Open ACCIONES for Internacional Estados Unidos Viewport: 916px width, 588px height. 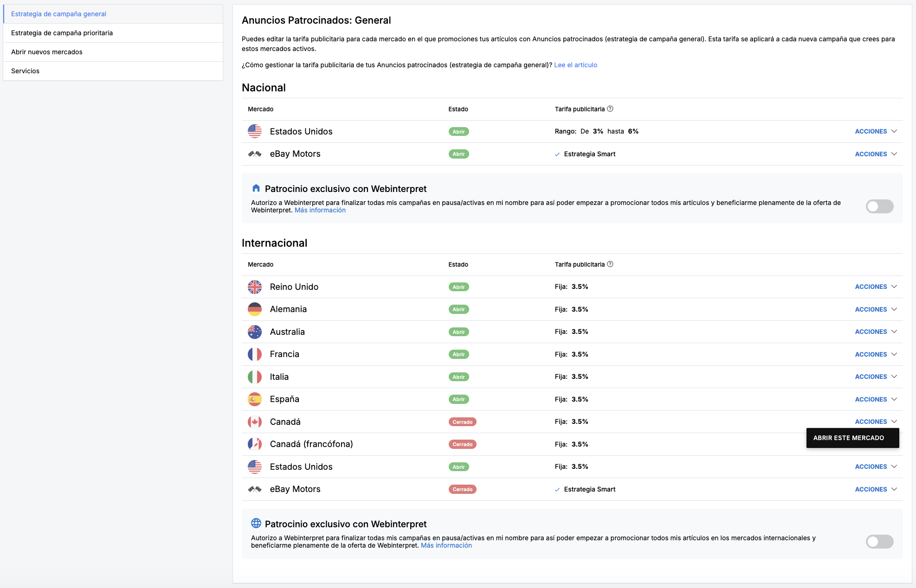876,467
